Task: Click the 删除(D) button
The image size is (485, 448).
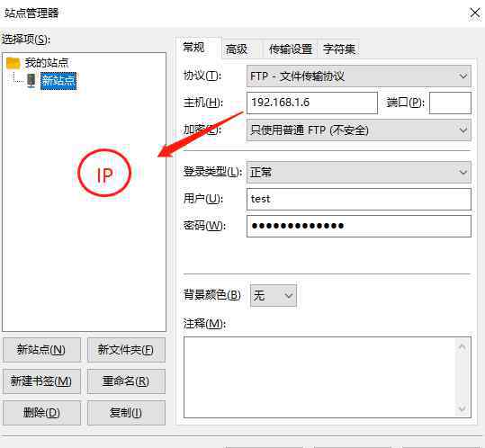Action: tap(41, 413)
